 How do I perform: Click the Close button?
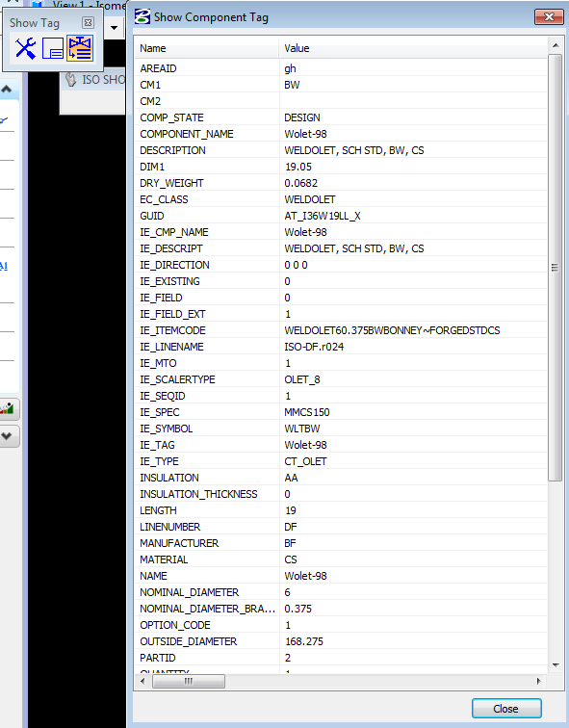[x=506, y=709]
